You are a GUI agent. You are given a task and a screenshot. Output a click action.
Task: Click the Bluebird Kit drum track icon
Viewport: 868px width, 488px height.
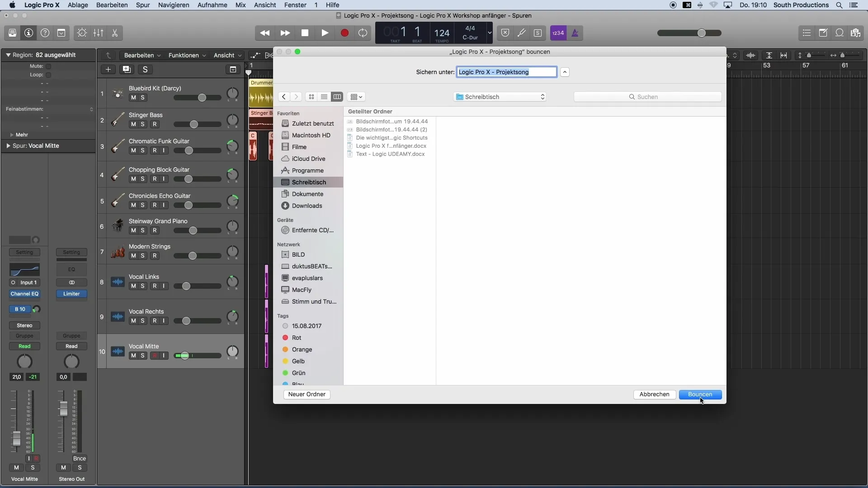(118, 94)
